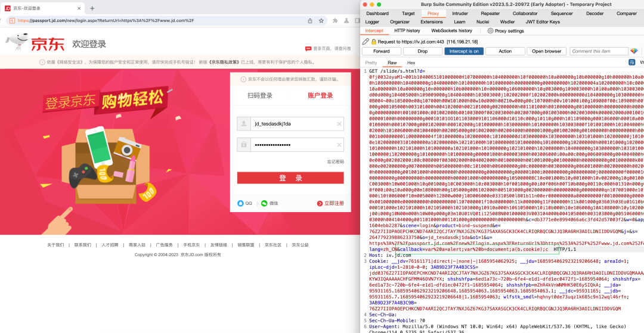Switch to 账户登录 account login tab
This screenshot has height=333, width=644.
click(320, 95)
